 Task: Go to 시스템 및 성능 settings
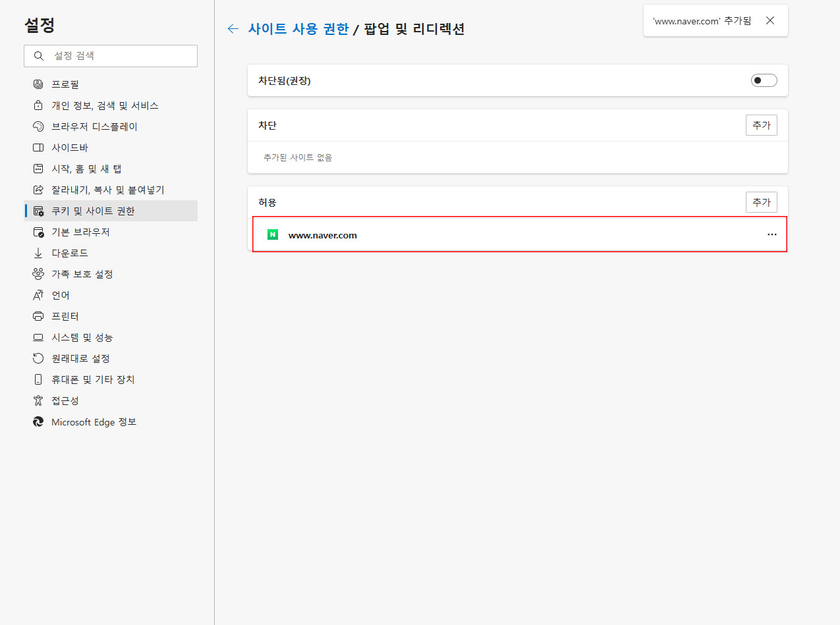click(x=111, y=337)
